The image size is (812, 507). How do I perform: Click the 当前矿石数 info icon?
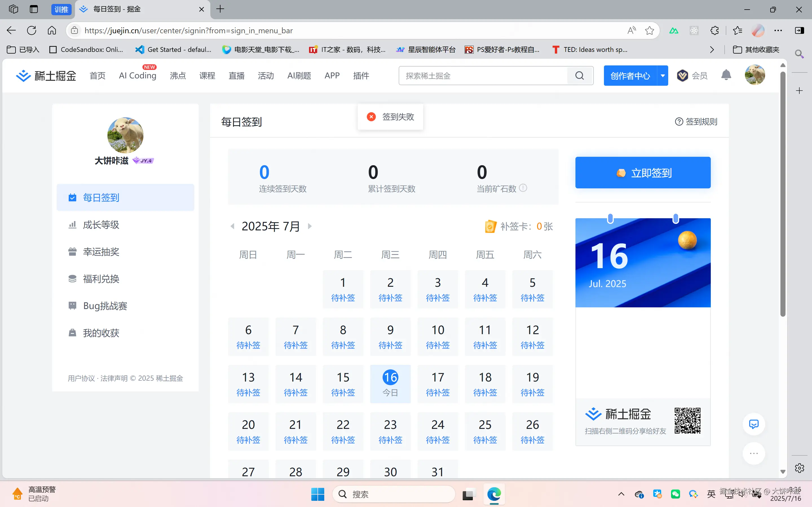(x=523, y=188)
